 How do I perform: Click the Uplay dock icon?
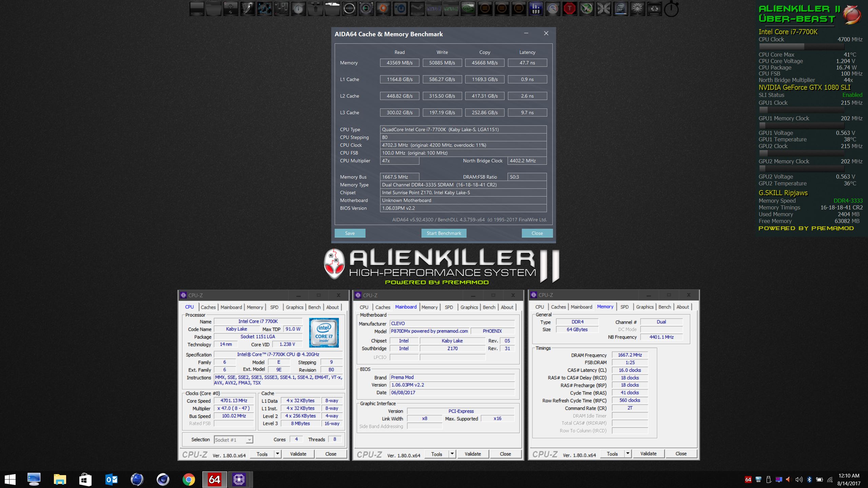(x=400, y=9)
